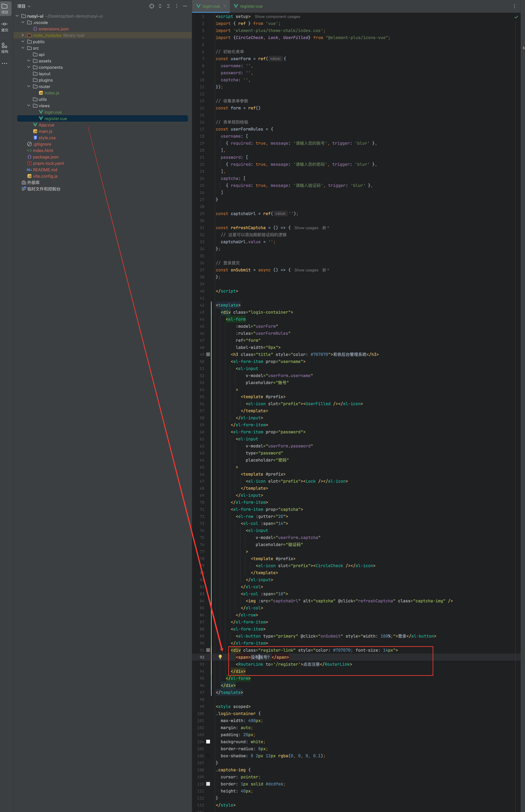The width and height of the screenshot is (525, 812).
Task: Select pnpm-lock.yaml in the project tree
Action: pyautogui.click(x=46, y=163)
